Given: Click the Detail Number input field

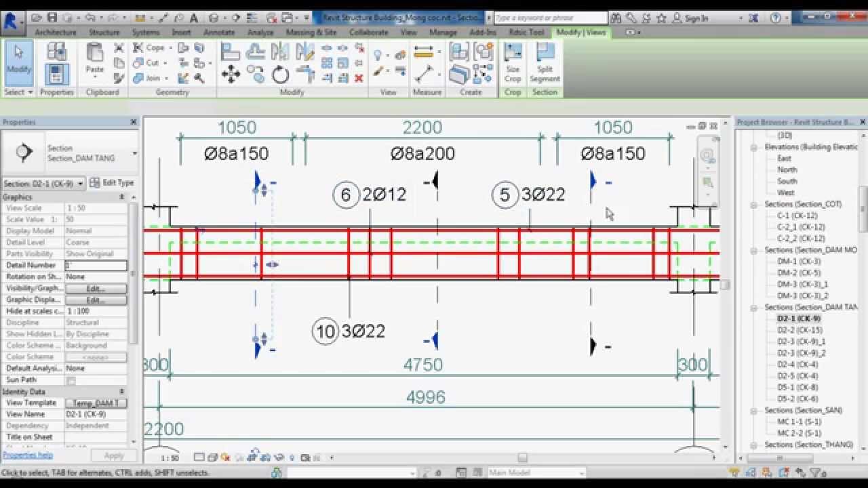Looking at the screenshot, I should [x=96, y=266].
